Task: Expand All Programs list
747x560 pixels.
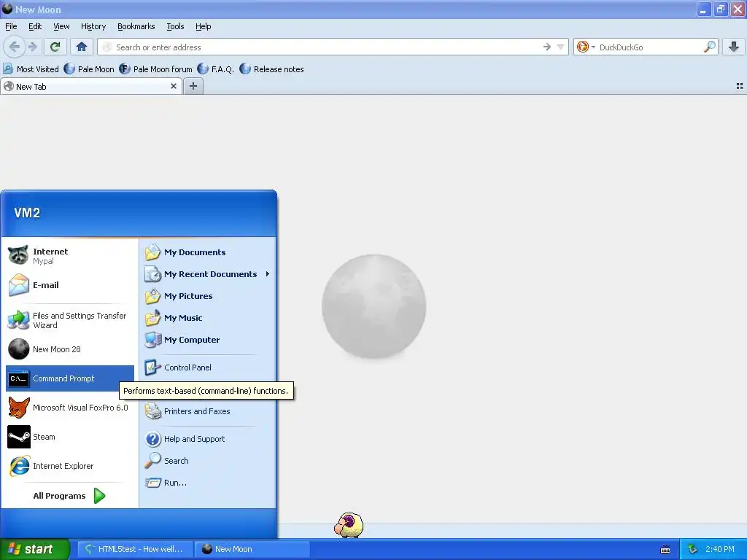Action: (x=69, y=496)
